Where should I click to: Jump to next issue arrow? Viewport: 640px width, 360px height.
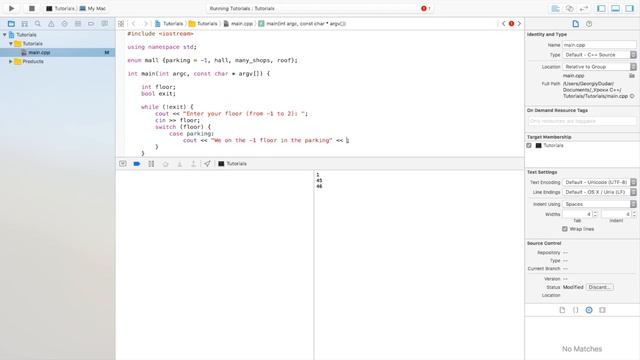[519, 24]
